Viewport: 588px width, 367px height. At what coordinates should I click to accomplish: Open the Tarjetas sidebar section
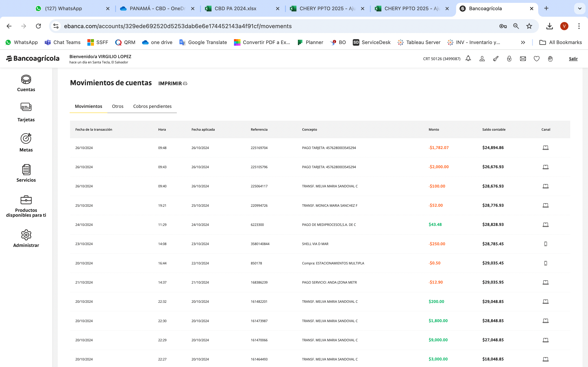26,112
